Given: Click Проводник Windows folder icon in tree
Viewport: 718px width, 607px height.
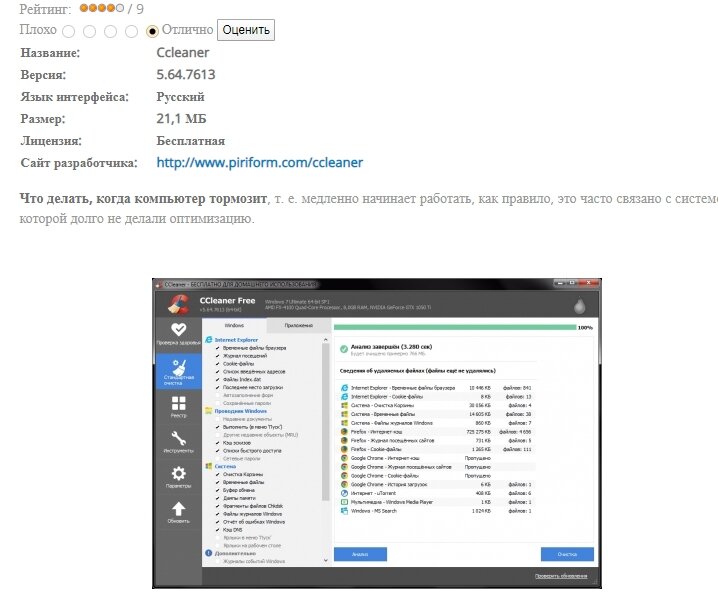Looking at the screenshot, I should (208, 411).
